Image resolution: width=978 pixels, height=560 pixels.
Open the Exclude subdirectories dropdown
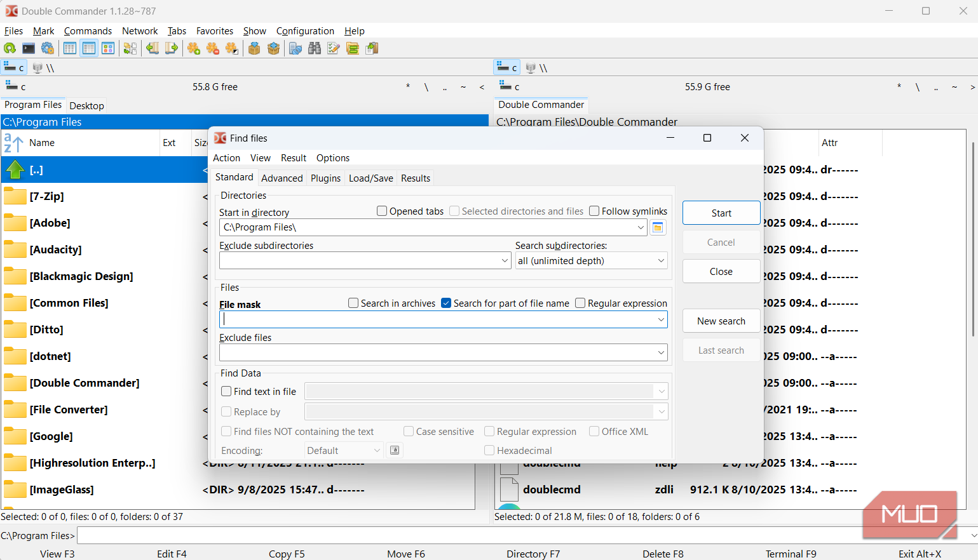tap(505, 260)
